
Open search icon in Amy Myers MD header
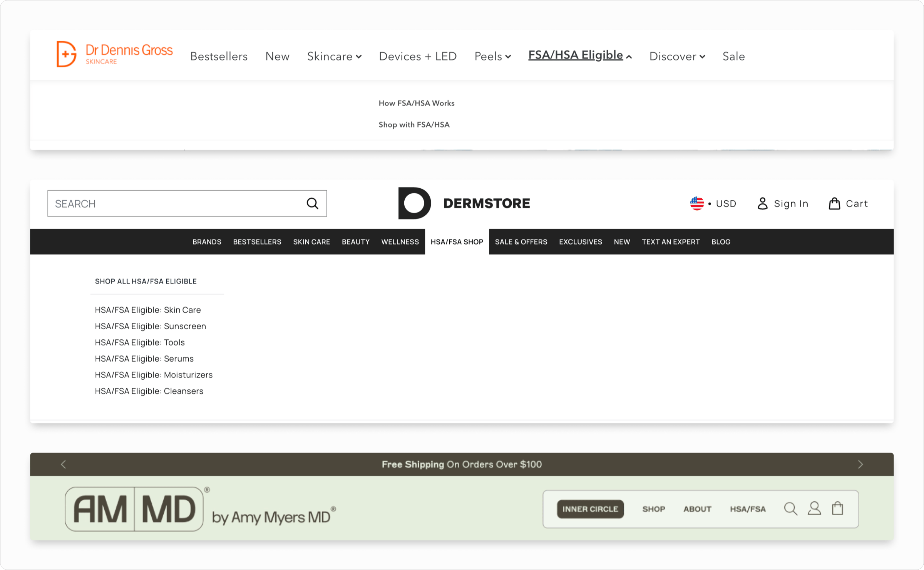pyautogui.click(x=790, y=509)
